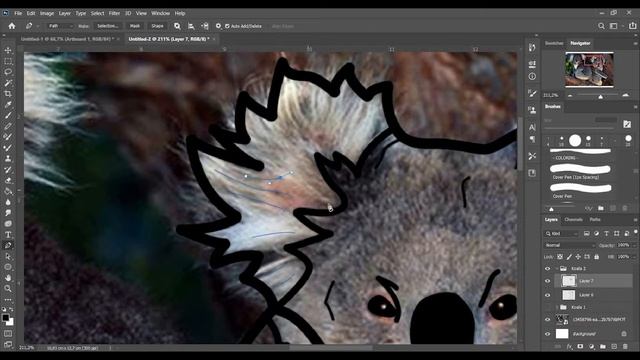Select the Crop tool
Screen dimensions: 640x360
click(x=8, y=93)
